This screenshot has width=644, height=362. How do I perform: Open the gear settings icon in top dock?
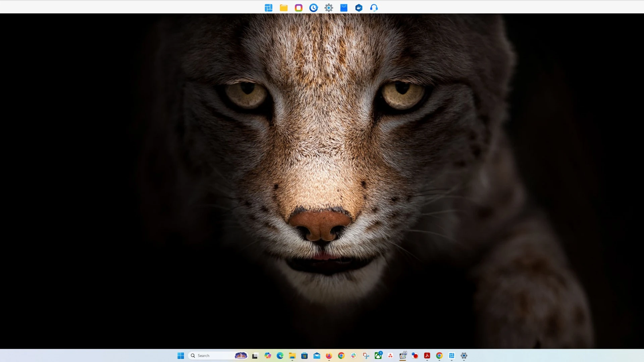329,8
